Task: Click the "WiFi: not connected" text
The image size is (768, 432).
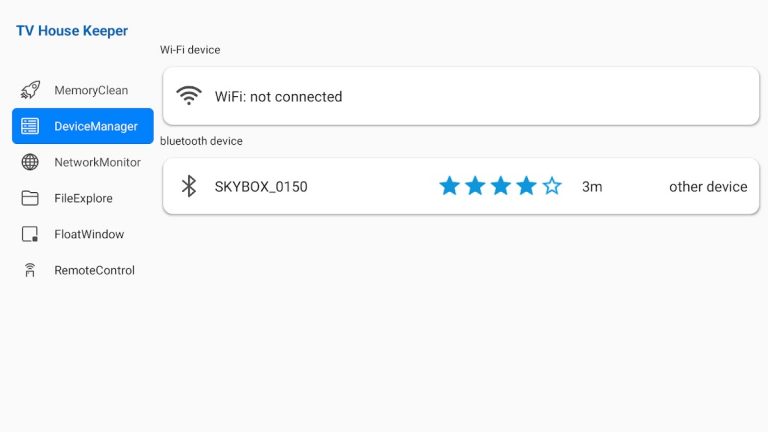Action: 278,97
